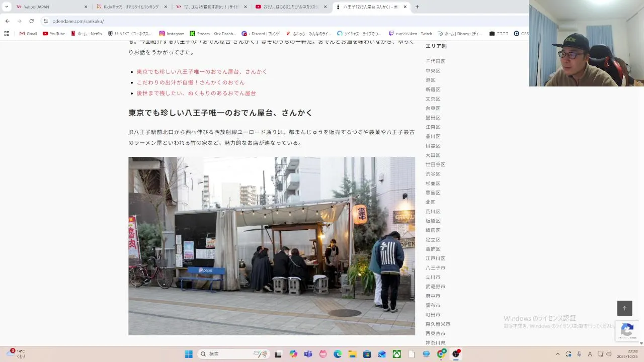
Task: Open Task View on the taskbar
Action: [x=278, y=354]
